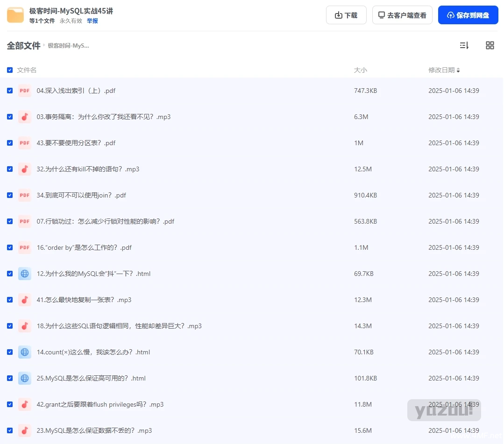Click the yellow folder icon in header

(x=15, y=15)
